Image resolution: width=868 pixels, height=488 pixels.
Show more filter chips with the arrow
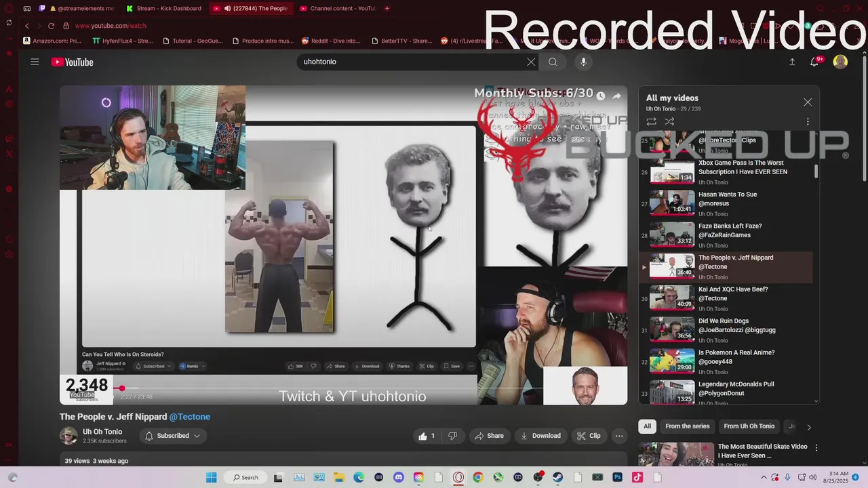click(x=808, y=427)
